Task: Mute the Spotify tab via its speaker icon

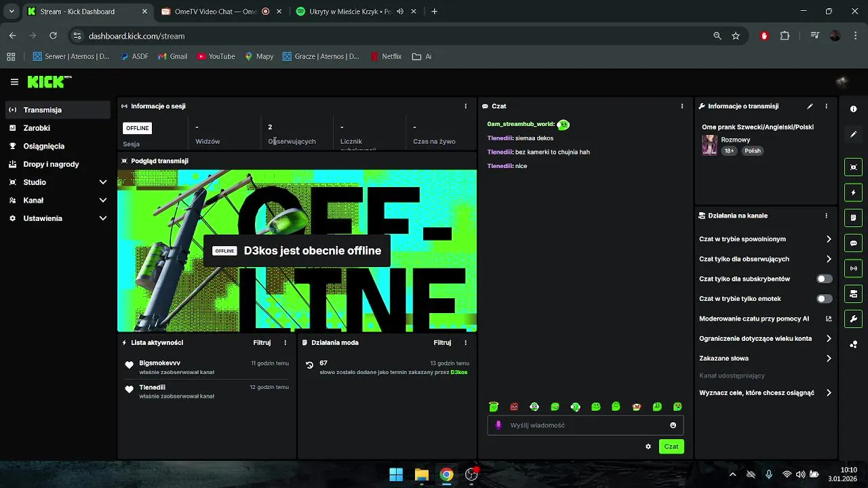Action: (400, 12)
